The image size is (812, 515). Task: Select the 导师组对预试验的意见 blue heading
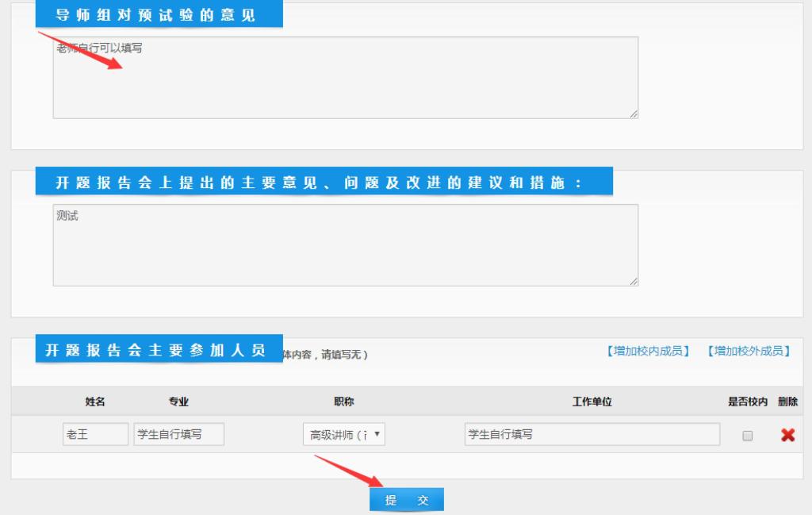pos(155,16)
